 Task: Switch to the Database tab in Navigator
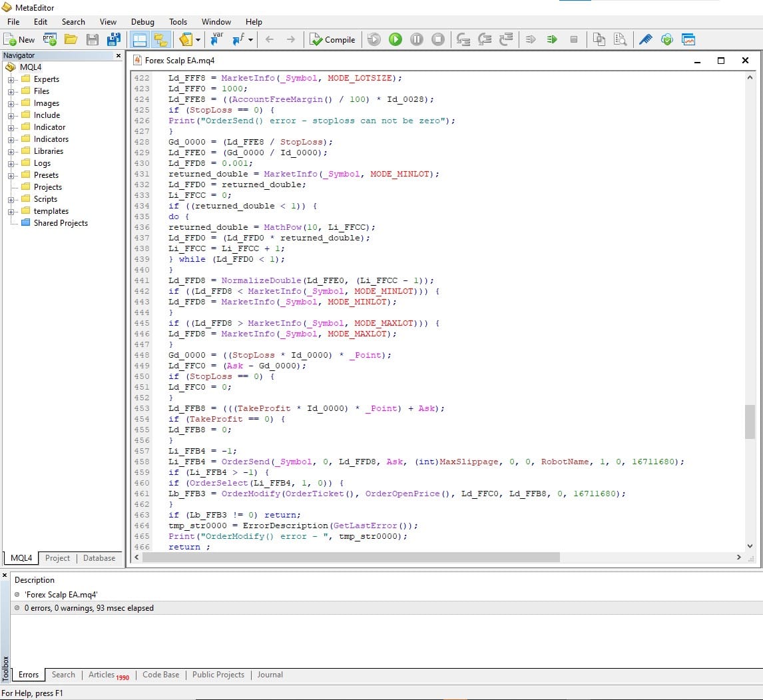(x=99, y=558)
